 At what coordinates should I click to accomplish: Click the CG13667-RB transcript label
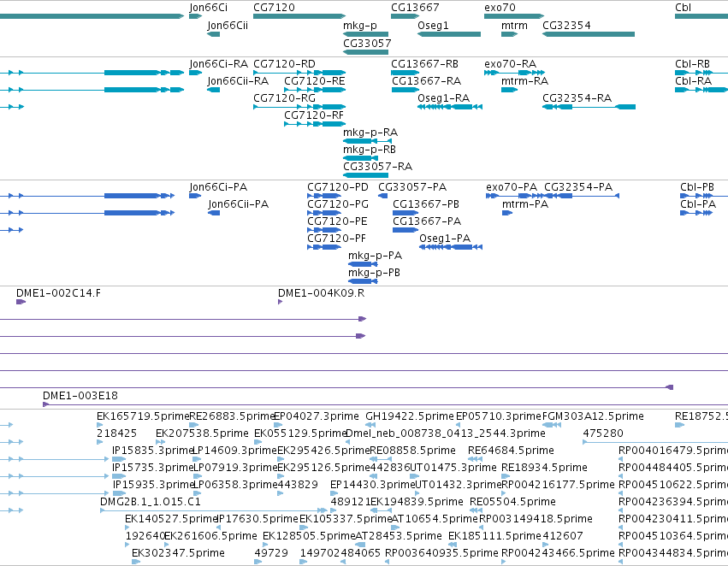pyautogui.click(x=424, y=64)
